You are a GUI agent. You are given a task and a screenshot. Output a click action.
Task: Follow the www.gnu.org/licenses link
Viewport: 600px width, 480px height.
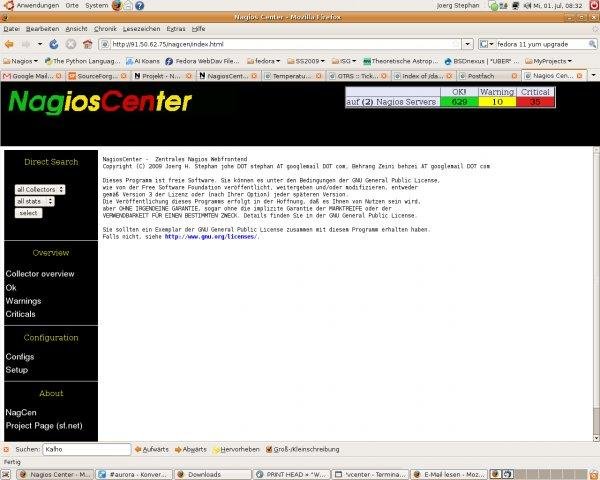coord(211,237)
